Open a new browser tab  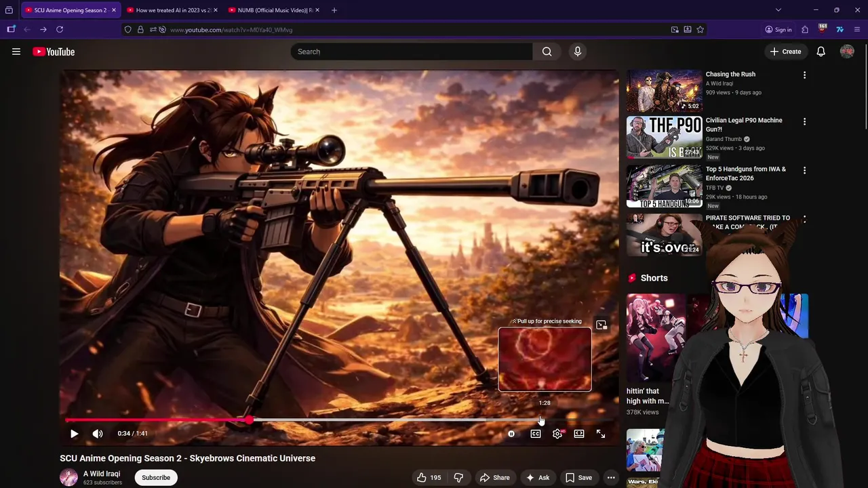pyautogui.click(x=334, y=10)
